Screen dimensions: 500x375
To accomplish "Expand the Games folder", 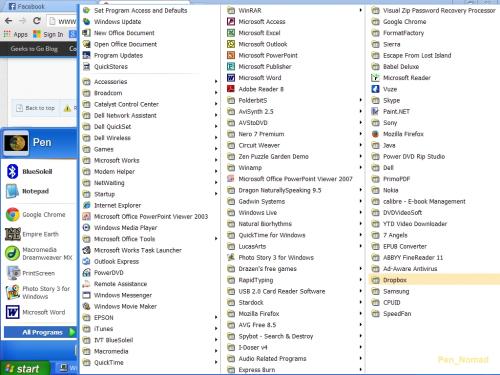I will [x=149, y=149].
